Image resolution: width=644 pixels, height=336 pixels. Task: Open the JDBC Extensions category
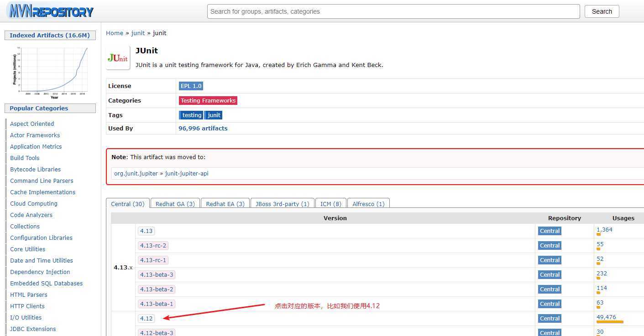[33, 329]
